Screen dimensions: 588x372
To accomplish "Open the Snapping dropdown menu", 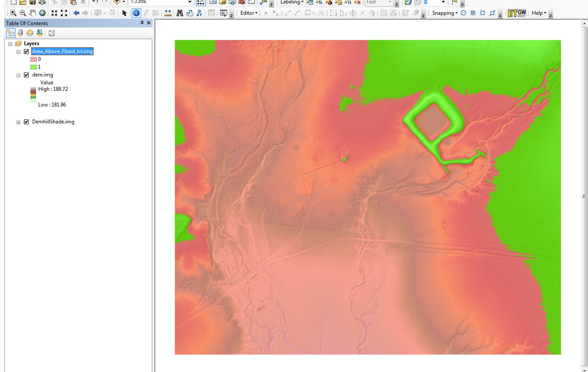I will coord(445,13).
